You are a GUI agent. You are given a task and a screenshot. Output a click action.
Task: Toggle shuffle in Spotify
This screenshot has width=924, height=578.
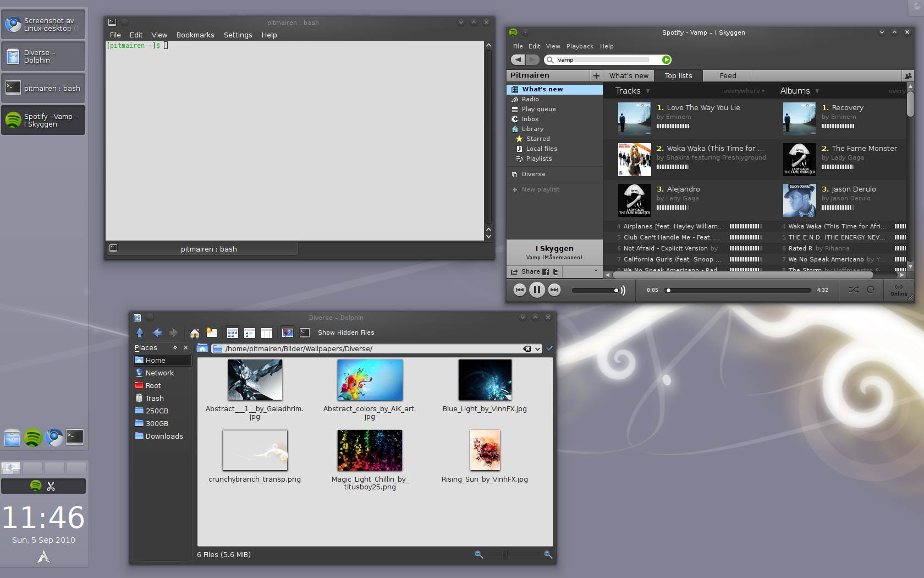[854, 290]
